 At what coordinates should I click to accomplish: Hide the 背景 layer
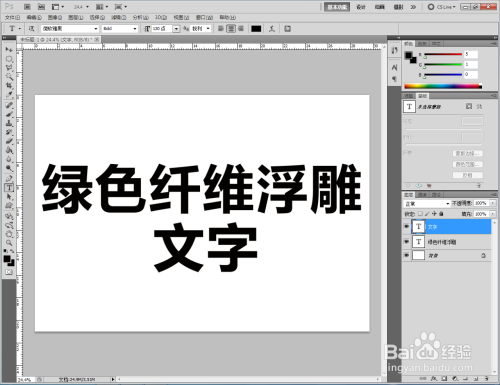coord(407,255)
